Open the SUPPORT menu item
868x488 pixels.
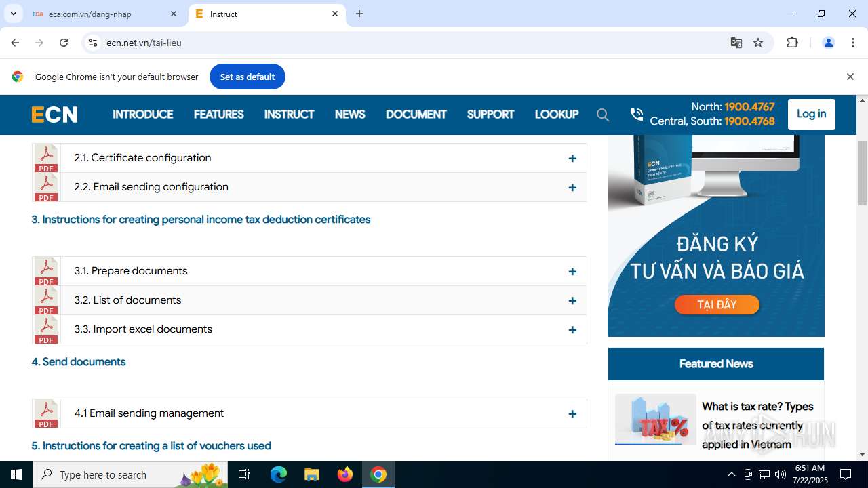(x=490, y=115)
